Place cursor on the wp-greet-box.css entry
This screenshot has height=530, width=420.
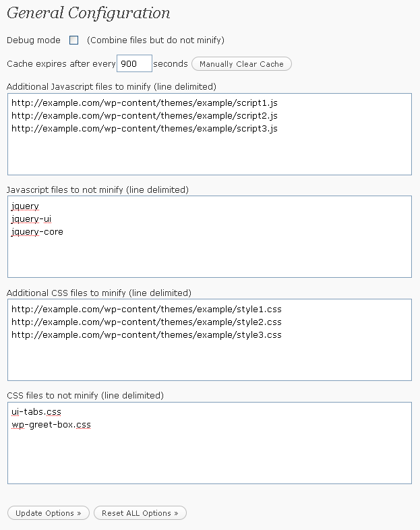pyautogui.click(x=51, y=425)
